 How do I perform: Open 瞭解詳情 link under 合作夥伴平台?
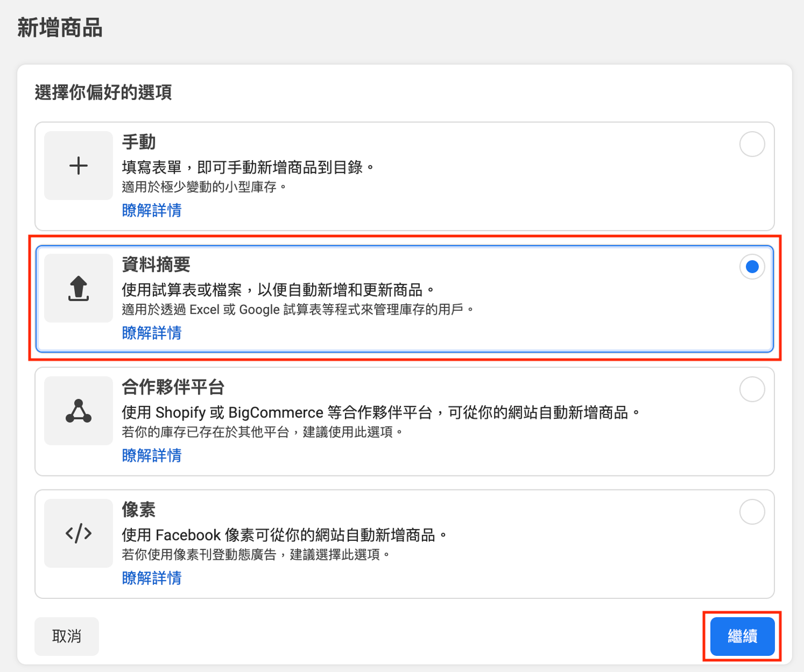point(151,455)
